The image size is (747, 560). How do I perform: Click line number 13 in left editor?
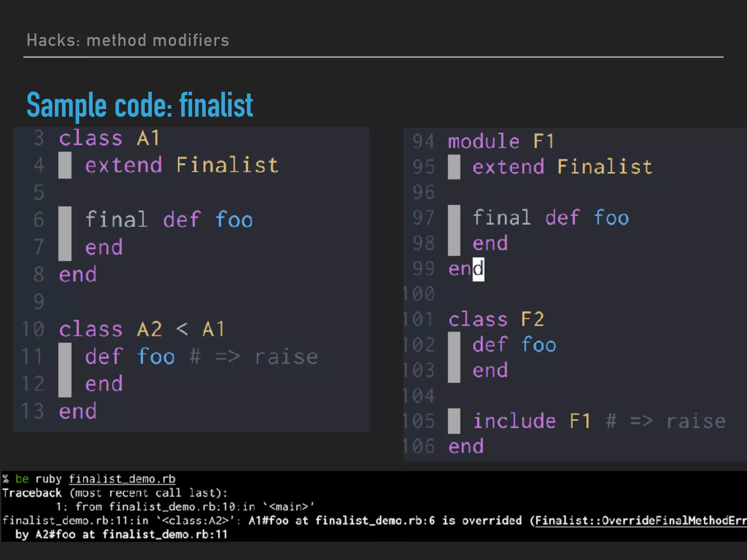pyautogui.click(x=33, y=411)
